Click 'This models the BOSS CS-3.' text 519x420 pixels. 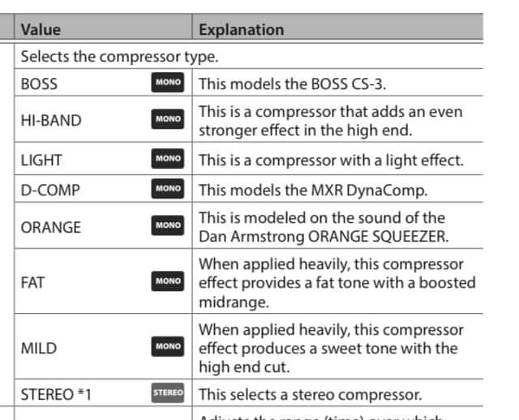[x=293, y=84]
